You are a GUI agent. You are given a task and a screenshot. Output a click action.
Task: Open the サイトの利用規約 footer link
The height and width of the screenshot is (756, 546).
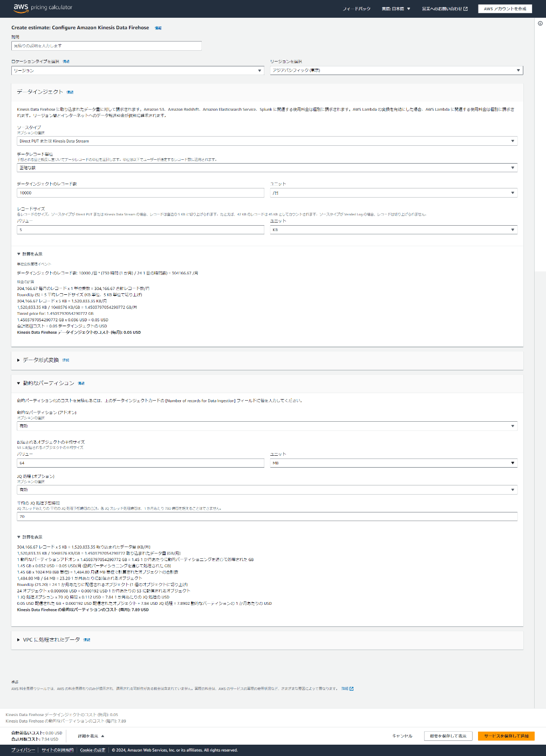(x=58, y=750)
